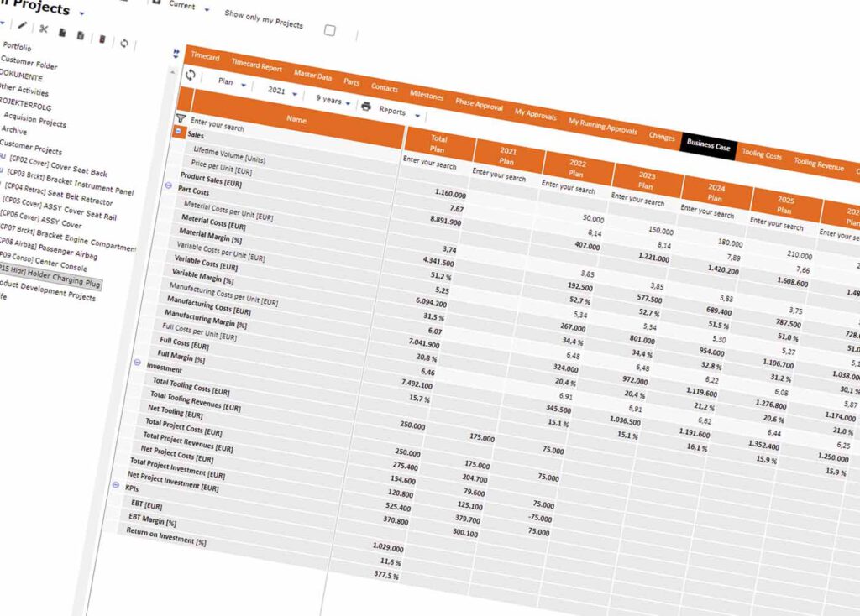Click the filter funnel icon
The height and width of the screenshot is (616, 860).
(181, 117)
